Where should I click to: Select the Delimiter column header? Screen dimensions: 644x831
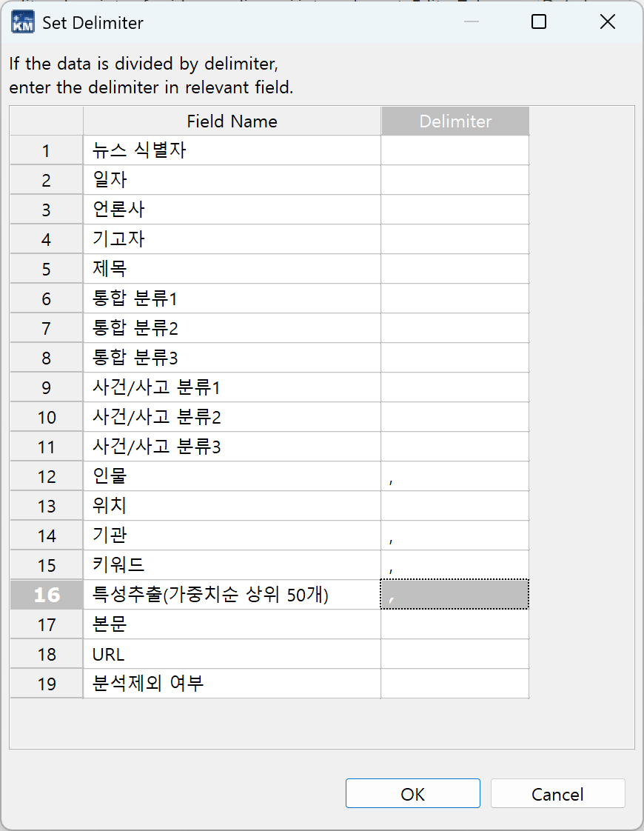(x=455, y=121)
